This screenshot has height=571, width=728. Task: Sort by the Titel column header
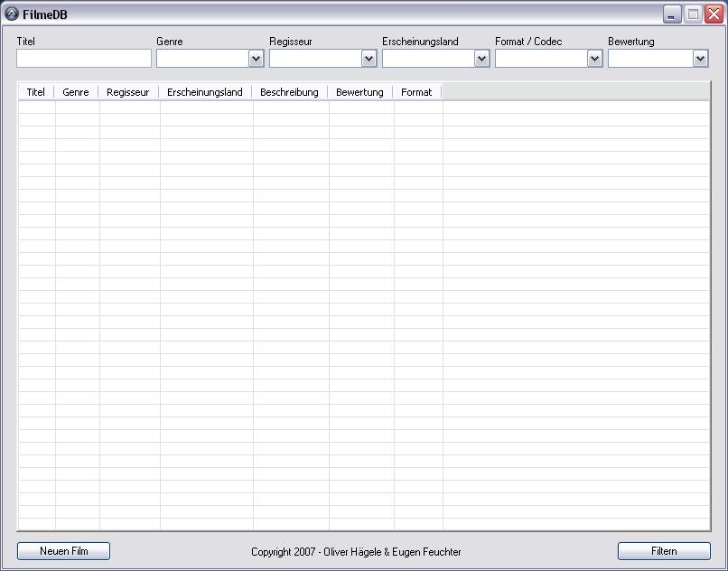click(x=36, y=92)
